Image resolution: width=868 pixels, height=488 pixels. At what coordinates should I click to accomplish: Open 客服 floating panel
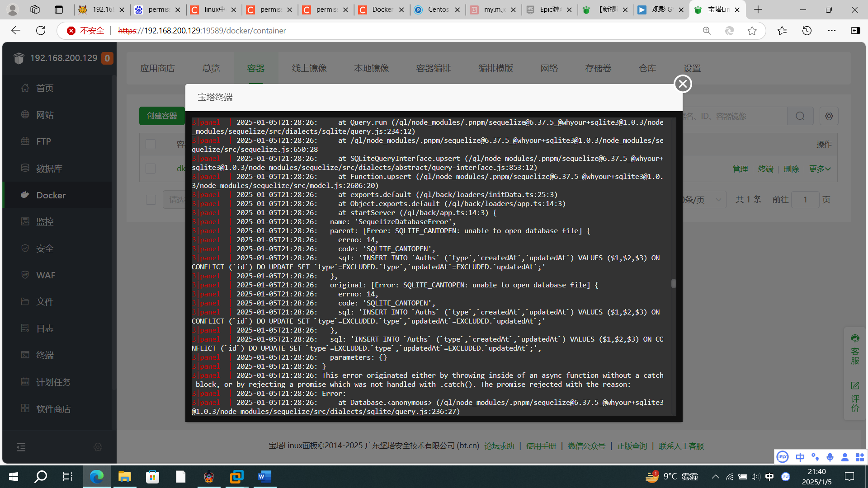click(x=855, y=349)
